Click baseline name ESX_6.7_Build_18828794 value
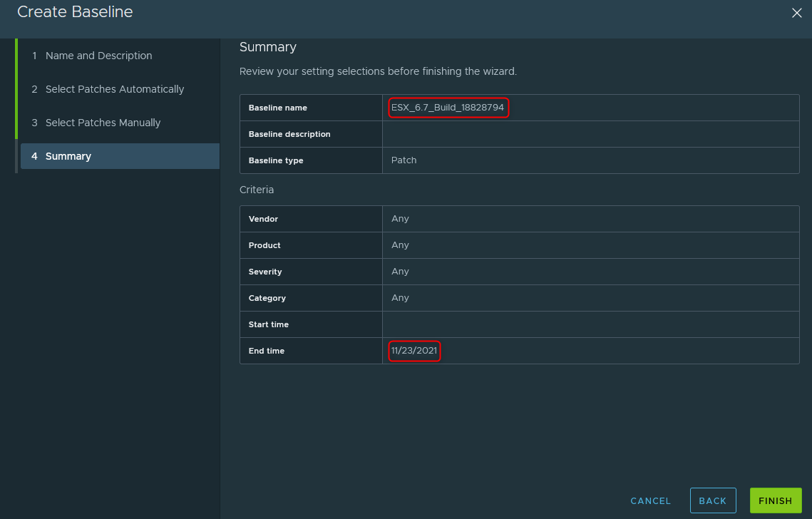Screen dimensions: 812x519 click(x=448, y=108)
